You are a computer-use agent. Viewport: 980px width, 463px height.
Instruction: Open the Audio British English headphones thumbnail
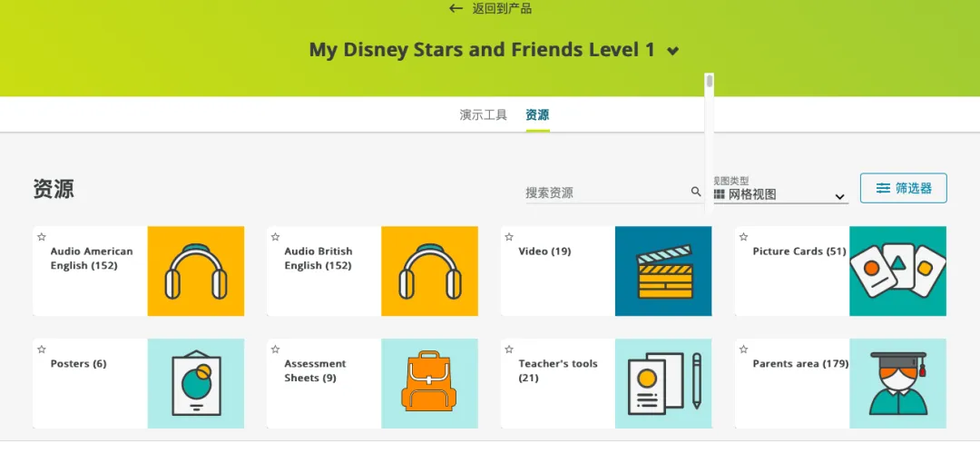[430, 271]
